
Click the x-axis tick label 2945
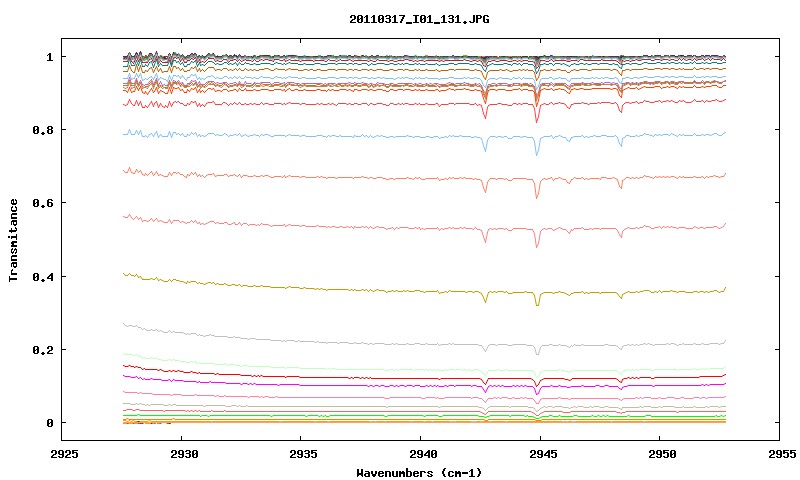point(542,454)
